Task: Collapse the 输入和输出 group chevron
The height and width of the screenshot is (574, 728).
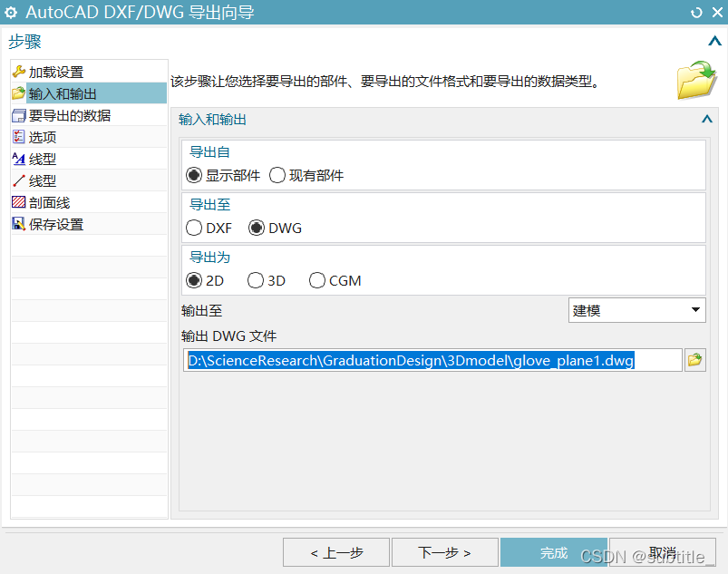Action: [x=706, y=120]
